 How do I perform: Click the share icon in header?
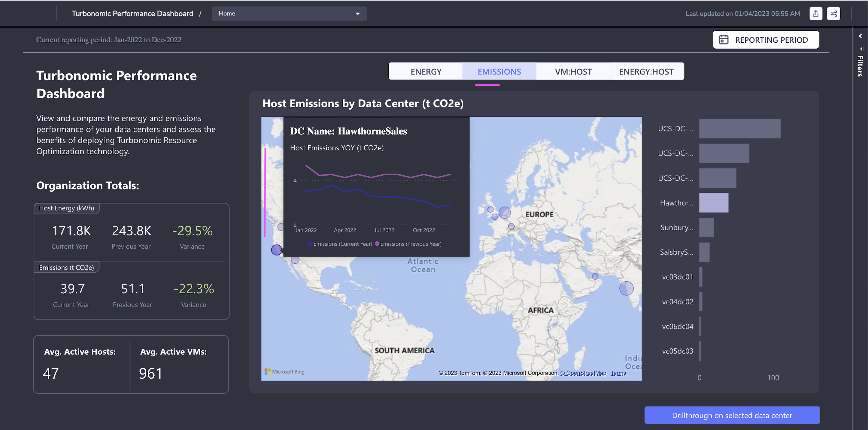click(833, 14)
